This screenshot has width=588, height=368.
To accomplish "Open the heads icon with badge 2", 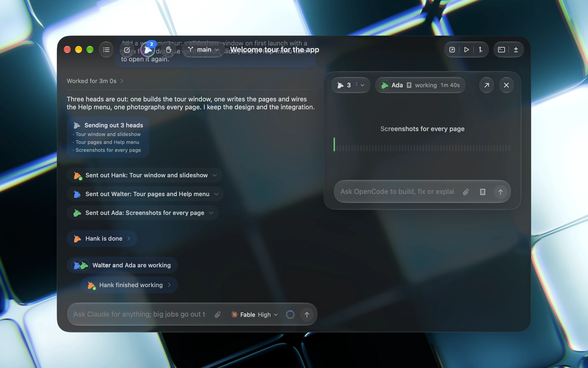I will [x=148, y=50].
